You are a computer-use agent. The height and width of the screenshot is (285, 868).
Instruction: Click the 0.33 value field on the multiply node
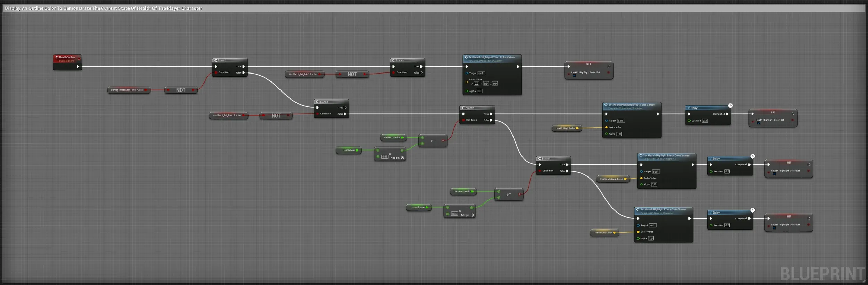455,214
